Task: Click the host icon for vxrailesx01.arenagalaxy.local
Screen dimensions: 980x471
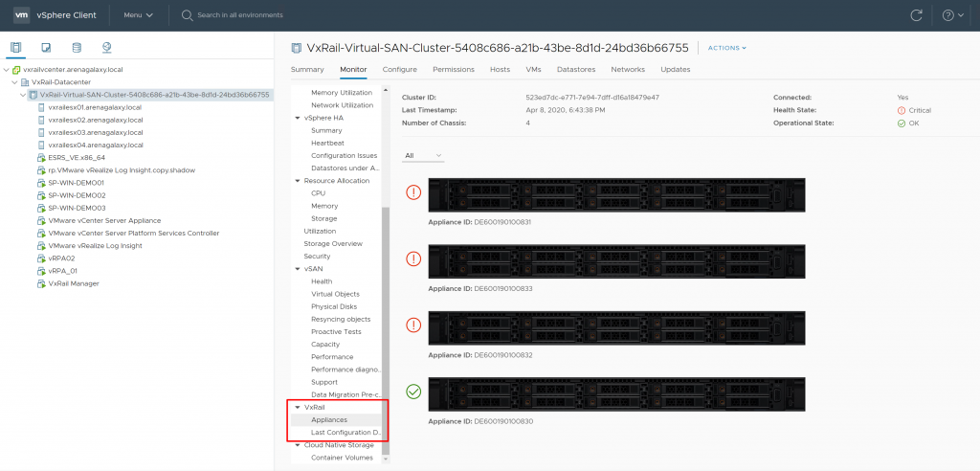Action: (41, 107)
